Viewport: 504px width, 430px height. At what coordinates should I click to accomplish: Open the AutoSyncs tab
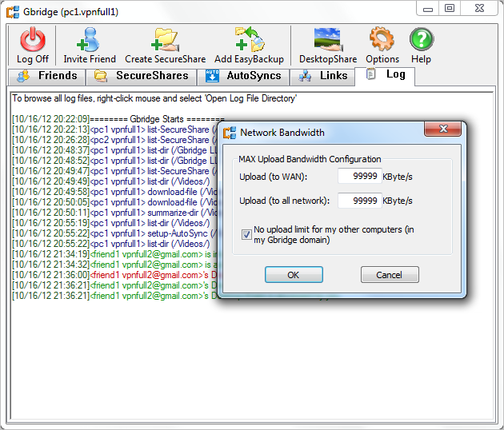(x=243, y=76)
